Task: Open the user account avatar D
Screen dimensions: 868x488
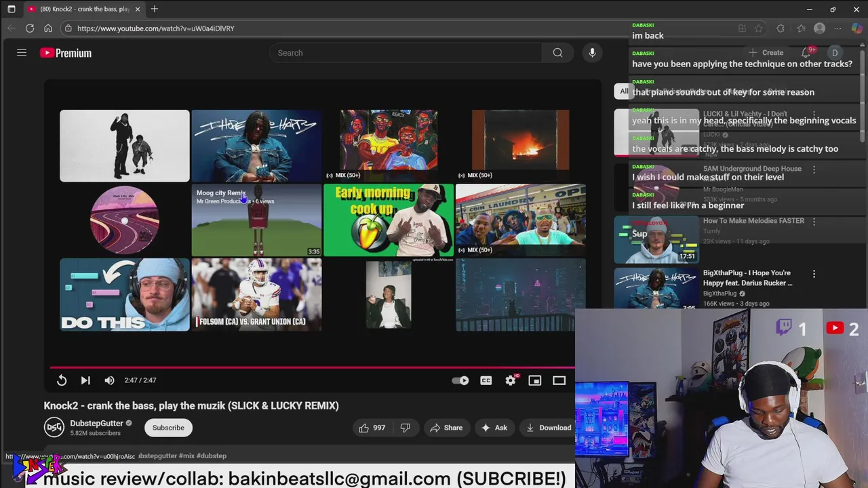Action: click(835, 53)
